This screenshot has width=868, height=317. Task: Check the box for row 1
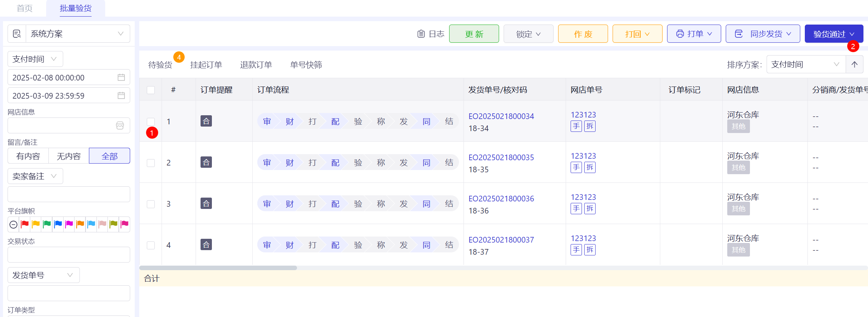[x=151, y=122]
